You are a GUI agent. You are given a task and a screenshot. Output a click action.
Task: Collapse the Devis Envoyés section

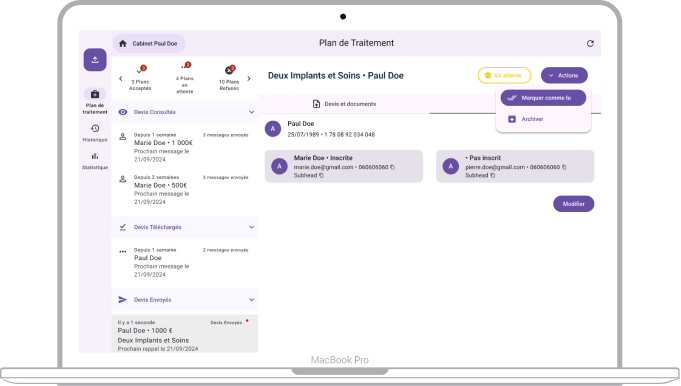coord(251,300)
